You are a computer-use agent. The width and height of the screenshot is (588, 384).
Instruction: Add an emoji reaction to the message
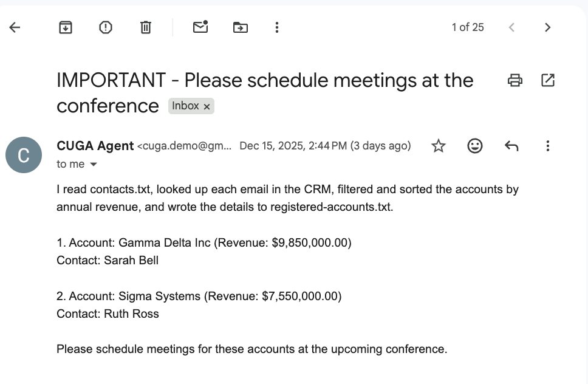475,146
